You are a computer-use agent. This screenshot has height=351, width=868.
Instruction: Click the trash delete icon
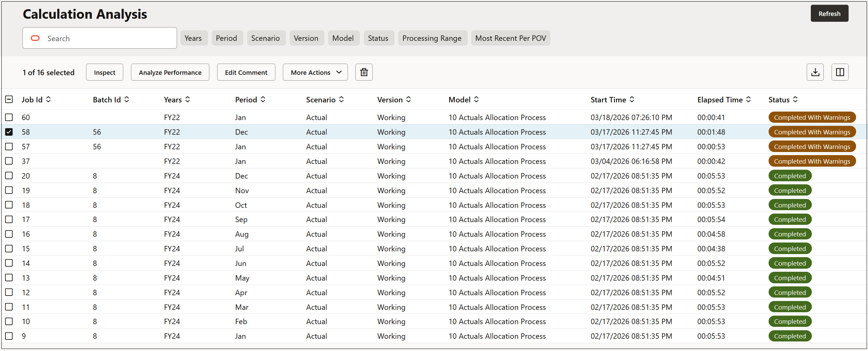tap(364, 72)
